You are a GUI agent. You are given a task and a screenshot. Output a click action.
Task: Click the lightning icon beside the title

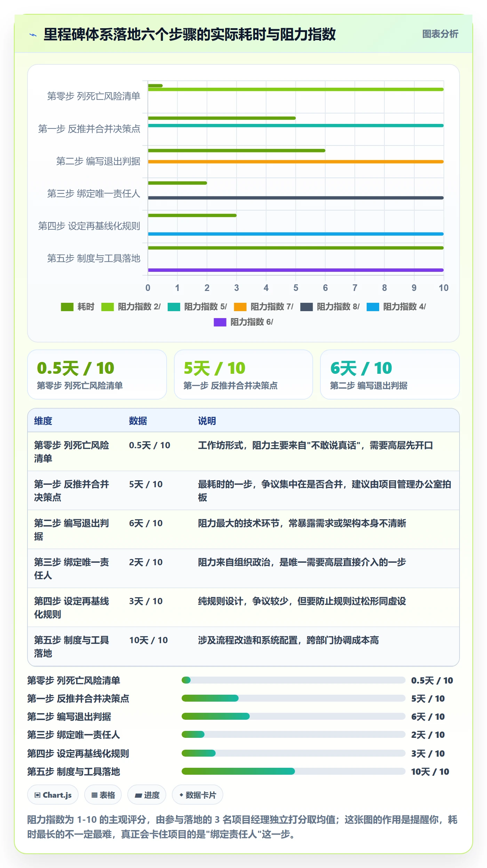33,35
